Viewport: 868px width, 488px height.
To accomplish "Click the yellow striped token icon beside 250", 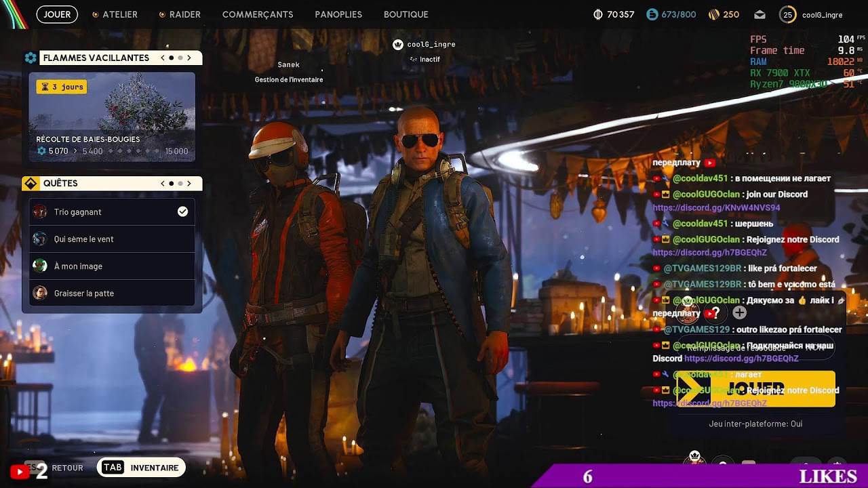I will [713, 14].
